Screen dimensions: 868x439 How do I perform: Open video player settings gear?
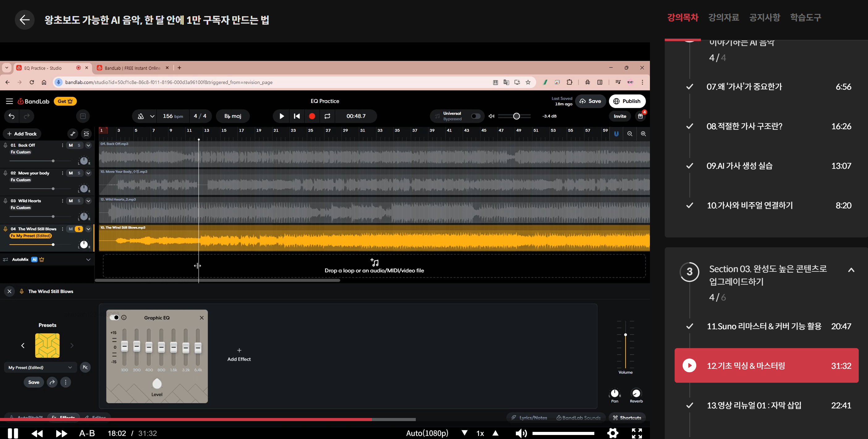(613, 433)
